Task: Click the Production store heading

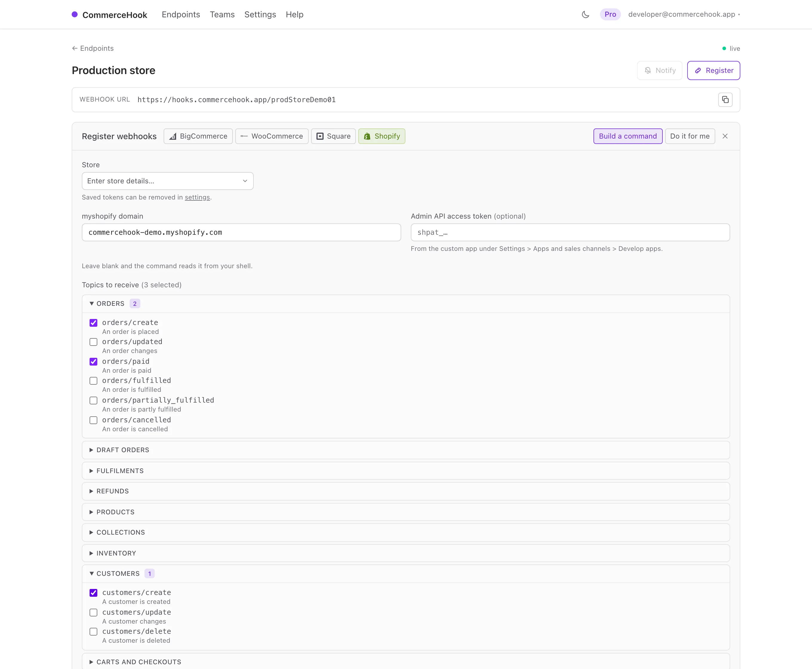Action: click(114, 70)
